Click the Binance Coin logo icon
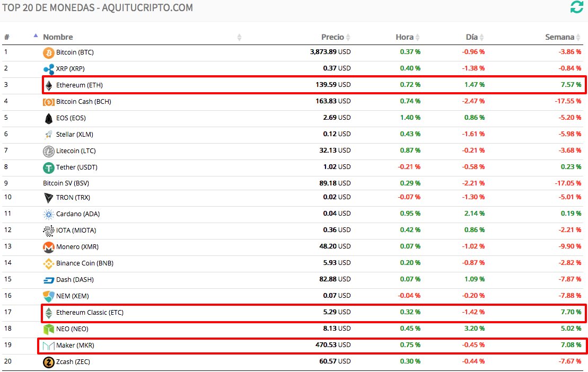Viewport: 588px width, 372px height. coord(48,264)
